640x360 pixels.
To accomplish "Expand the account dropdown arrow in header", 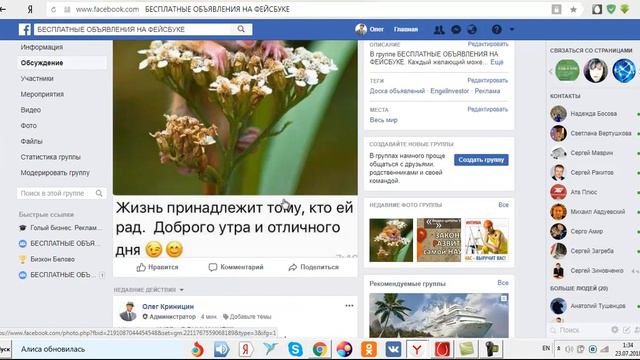I will tap(512, 29).
